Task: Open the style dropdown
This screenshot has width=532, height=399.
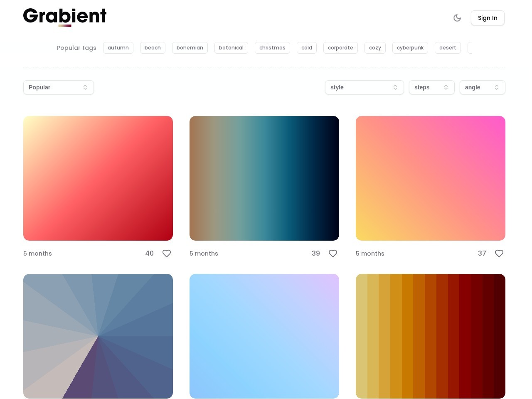Action: coord(364,87)
